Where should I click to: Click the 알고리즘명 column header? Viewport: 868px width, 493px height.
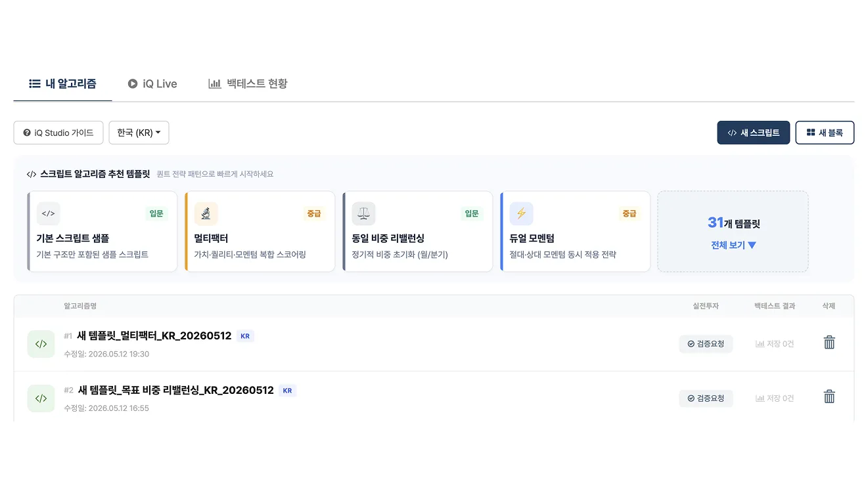[x=80, y=306]
